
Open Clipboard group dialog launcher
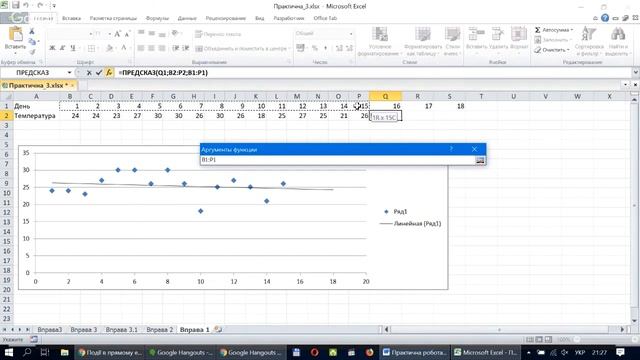41,62
